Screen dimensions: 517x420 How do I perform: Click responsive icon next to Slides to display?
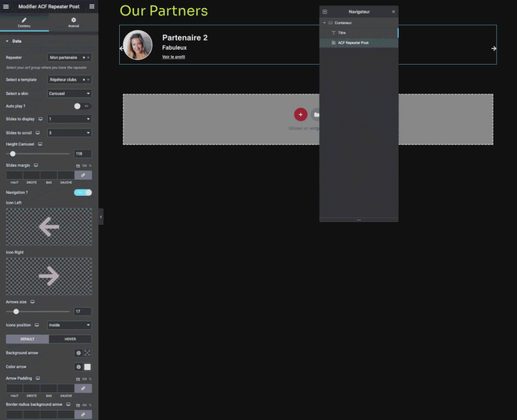point(40,118)
